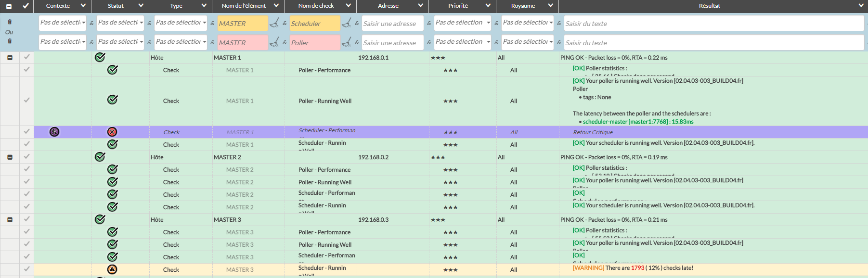Click the orange warning status icon for MASTER 3
The width and height of the screenshot is (868, 278).
click(x=112, y=269)
